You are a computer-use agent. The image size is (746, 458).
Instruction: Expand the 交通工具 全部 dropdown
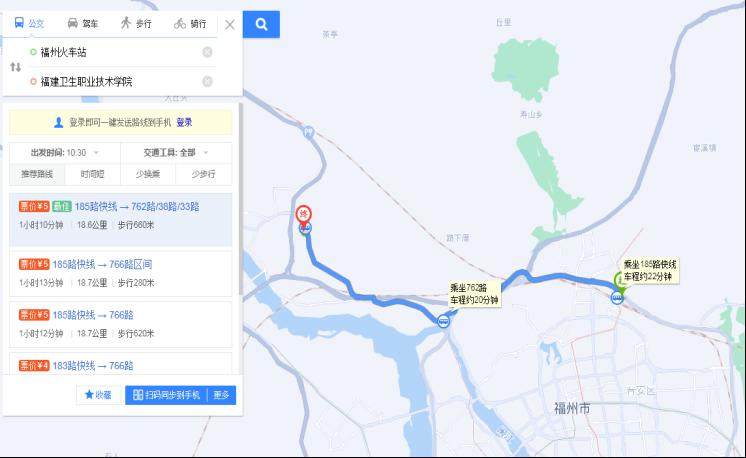(x=176, y=153)
